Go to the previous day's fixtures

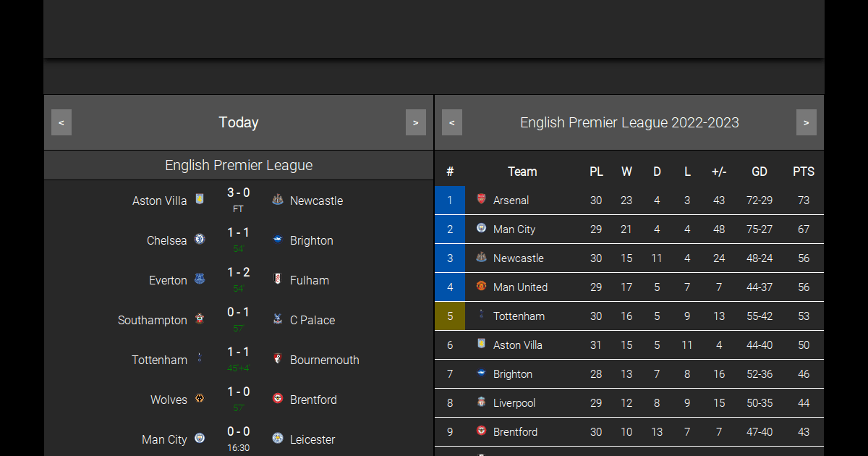click(x=61, y=122)
